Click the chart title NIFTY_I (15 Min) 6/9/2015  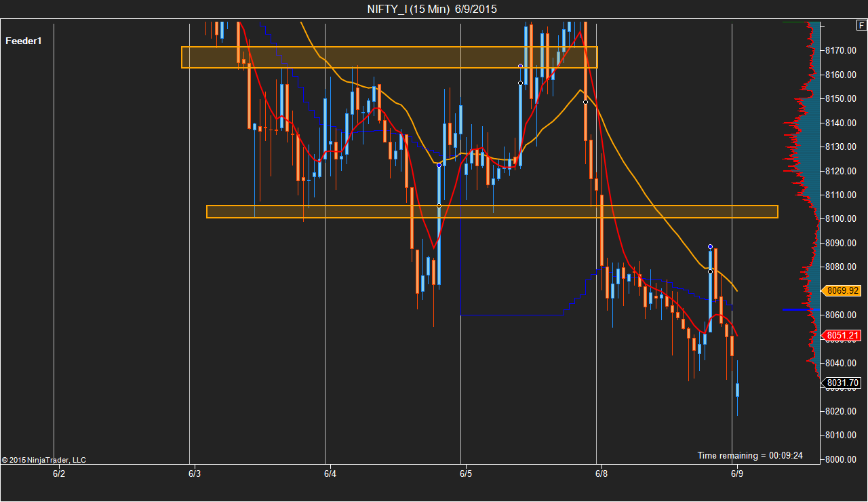click(432, 9)
